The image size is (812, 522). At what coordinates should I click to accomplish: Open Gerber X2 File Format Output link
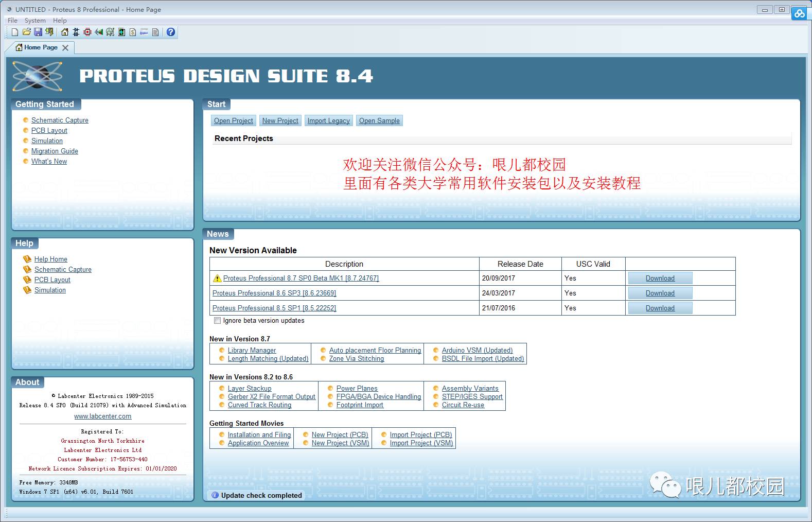[x=272, y=396]
